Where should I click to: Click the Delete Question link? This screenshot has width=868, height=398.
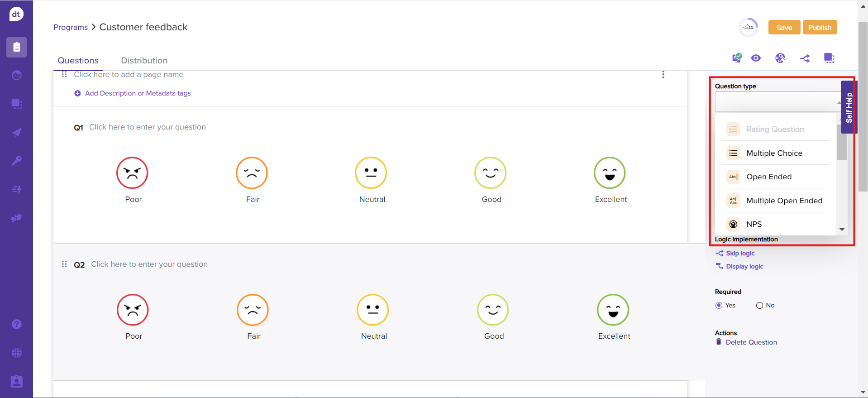click(751, 342)
